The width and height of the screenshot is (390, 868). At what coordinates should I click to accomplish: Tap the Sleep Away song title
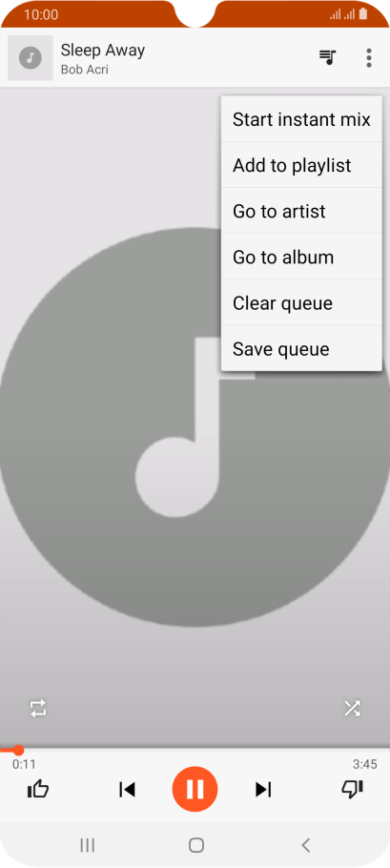[x=102, y=50]
